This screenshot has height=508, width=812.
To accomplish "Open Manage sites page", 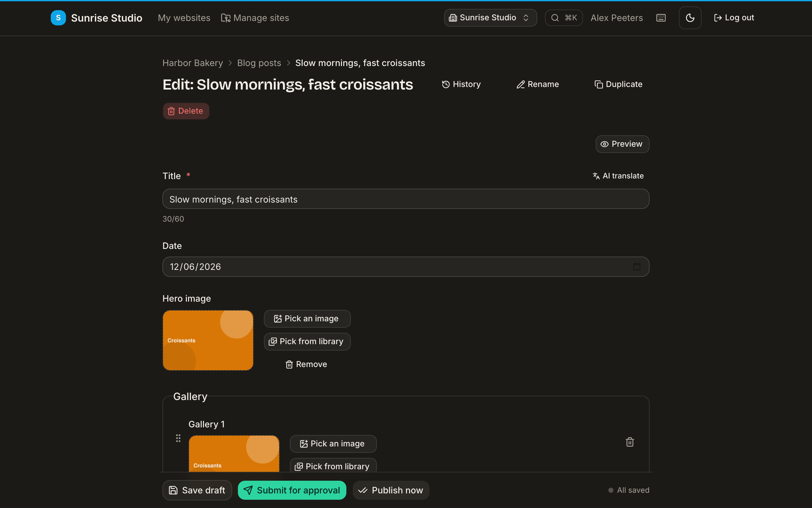I will (x=255, y=18).
